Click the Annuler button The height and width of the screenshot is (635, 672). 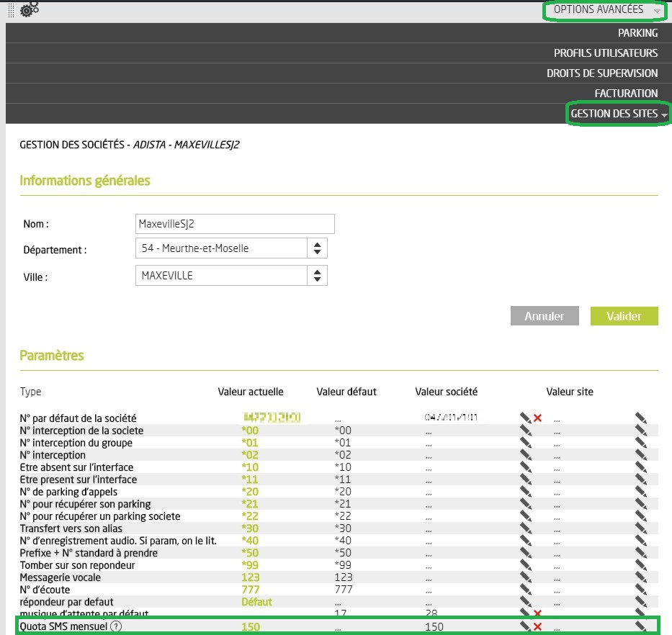click(544, 316)
